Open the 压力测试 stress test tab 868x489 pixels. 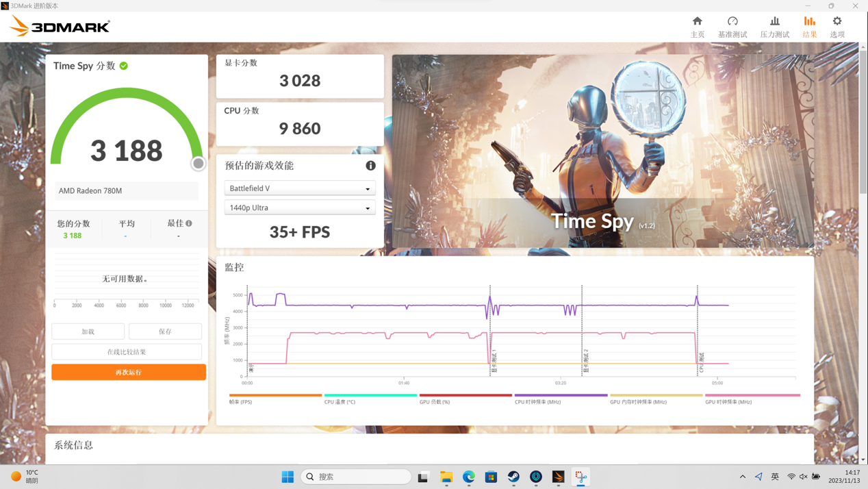click(x=774, y=27)
